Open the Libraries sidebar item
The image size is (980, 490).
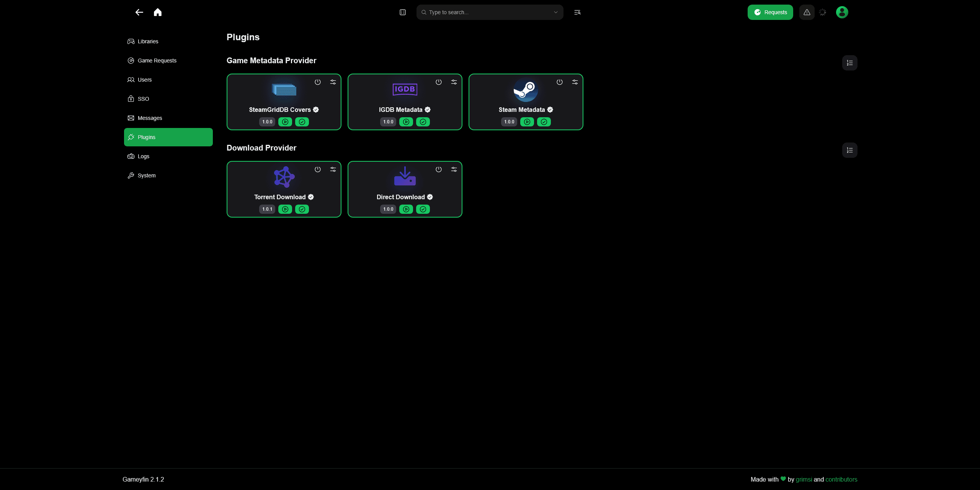click(148, 41)
